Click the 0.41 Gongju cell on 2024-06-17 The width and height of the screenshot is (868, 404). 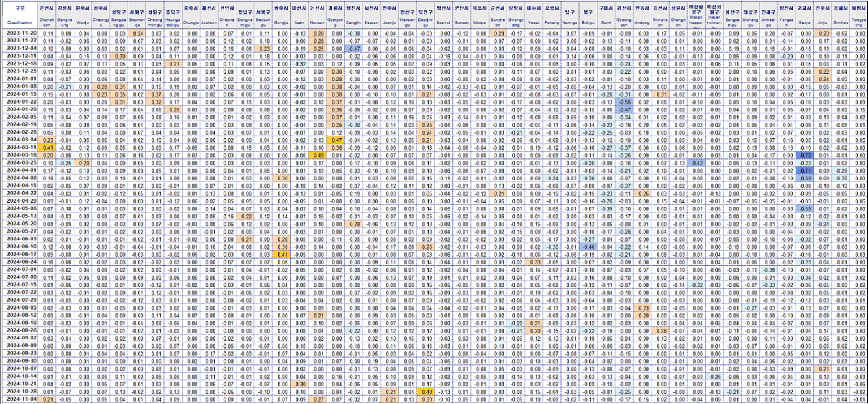(280, 254)
